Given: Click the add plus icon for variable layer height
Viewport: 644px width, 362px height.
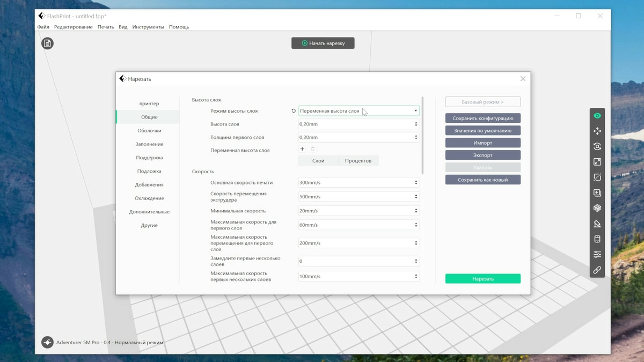Looking at the screenshot, I should (302, 149).
